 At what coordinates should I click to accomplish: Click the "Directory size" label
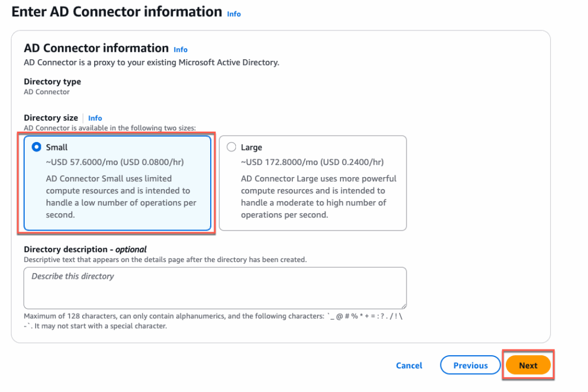pyautogui.click(x=51, y=118)
